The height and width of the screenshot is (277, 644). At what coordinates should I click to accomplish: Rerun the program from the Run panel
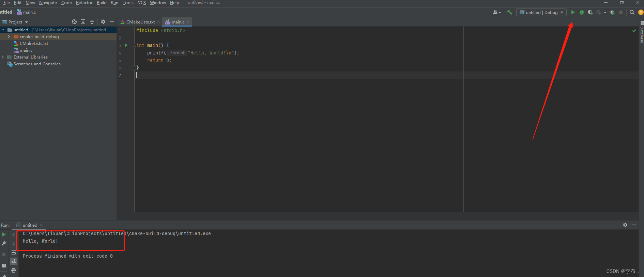coord(4,234)
